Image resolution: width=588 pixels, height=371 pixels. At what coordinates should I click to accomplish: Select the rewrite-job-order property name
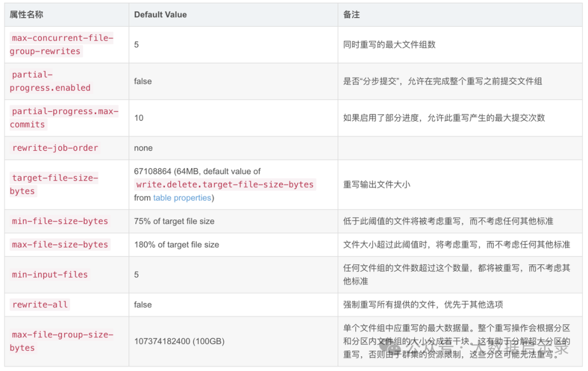(x=55, y=148)
